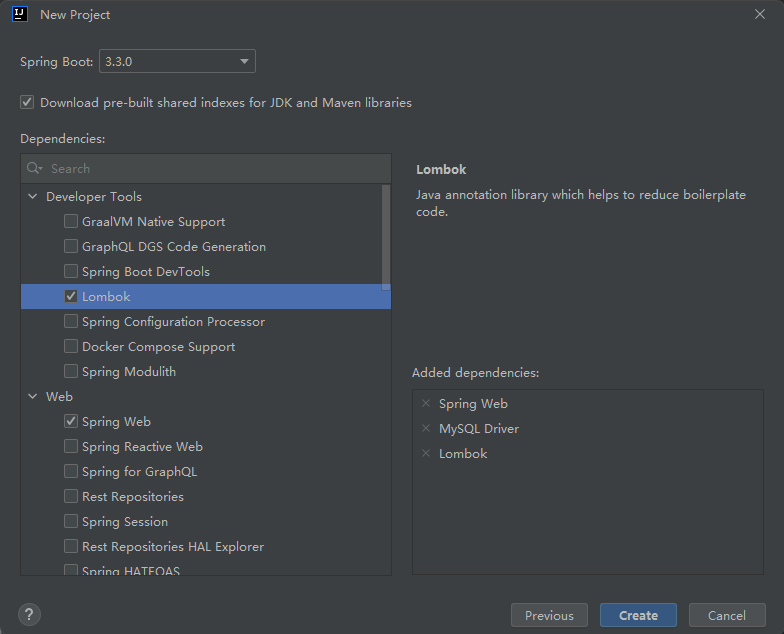This screenshot has width=784, height=634.
Task: Click the search magnifier icon
Action: click(34, 168)
